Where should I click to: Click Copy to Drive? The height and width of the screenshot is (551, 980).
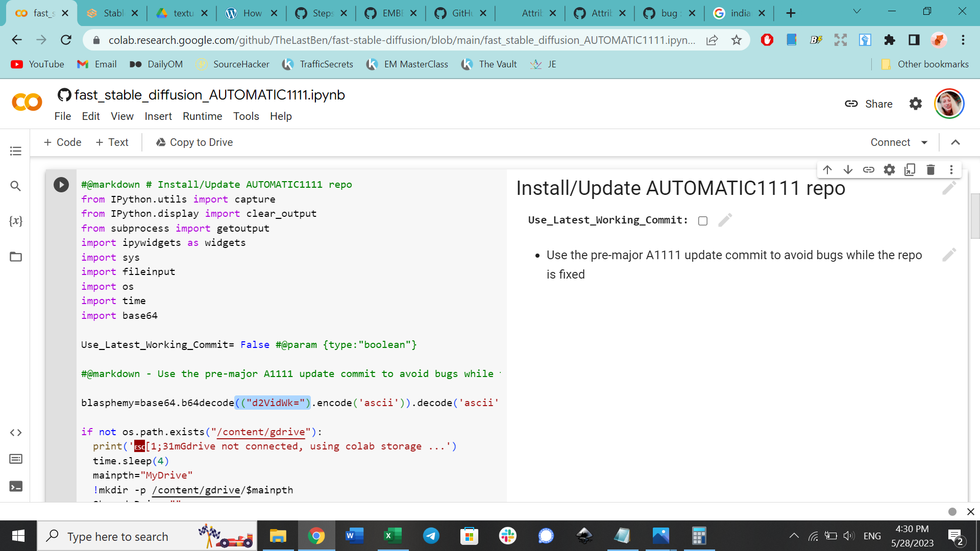(194, 142)
